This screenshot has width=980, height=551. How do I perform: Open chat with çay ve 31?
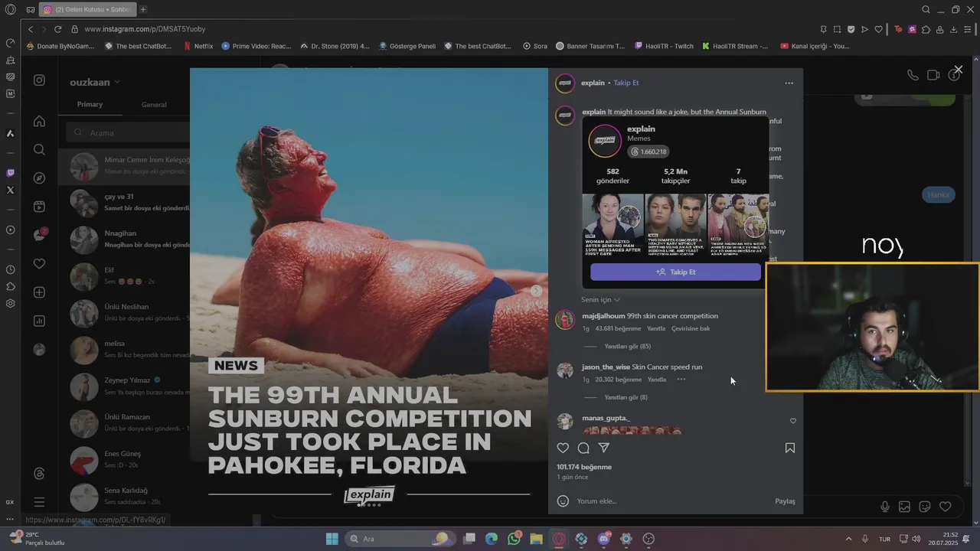click(x=125, y=203)
